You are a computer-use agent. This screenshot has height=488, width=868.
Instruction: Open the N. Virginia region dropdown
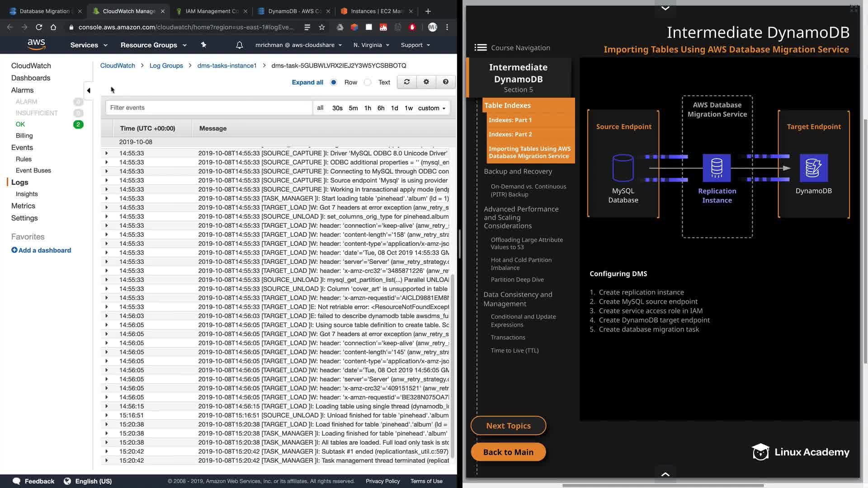tap(372, 45)
